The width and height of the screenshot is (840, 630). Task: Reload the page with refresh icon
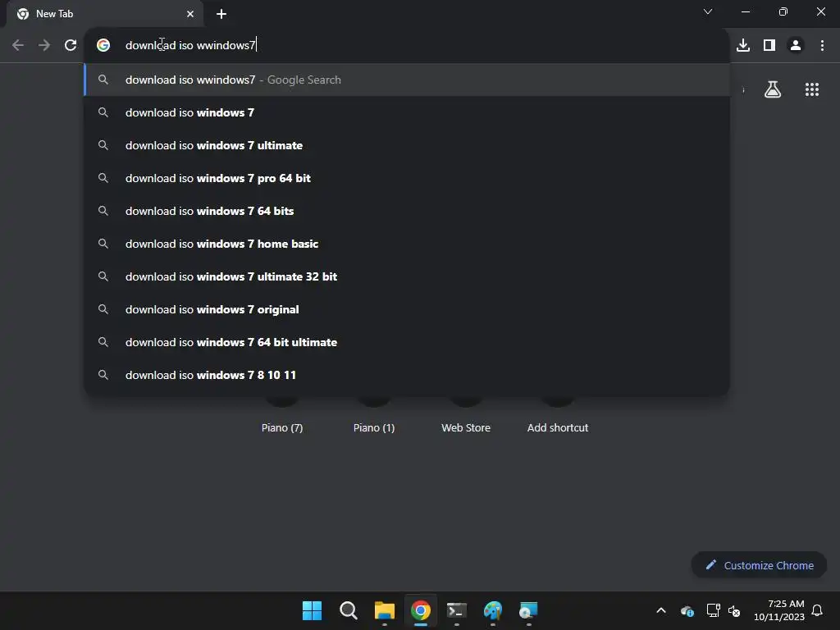[71, 45]
